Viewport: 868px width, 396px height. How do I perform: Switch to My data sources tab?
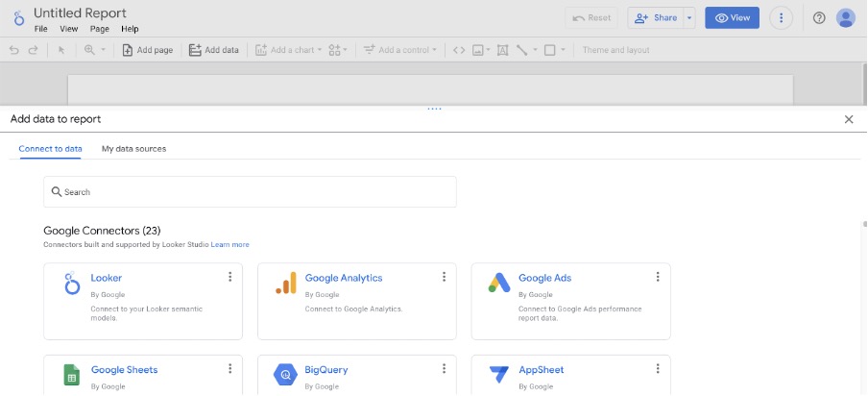[134, 148]
